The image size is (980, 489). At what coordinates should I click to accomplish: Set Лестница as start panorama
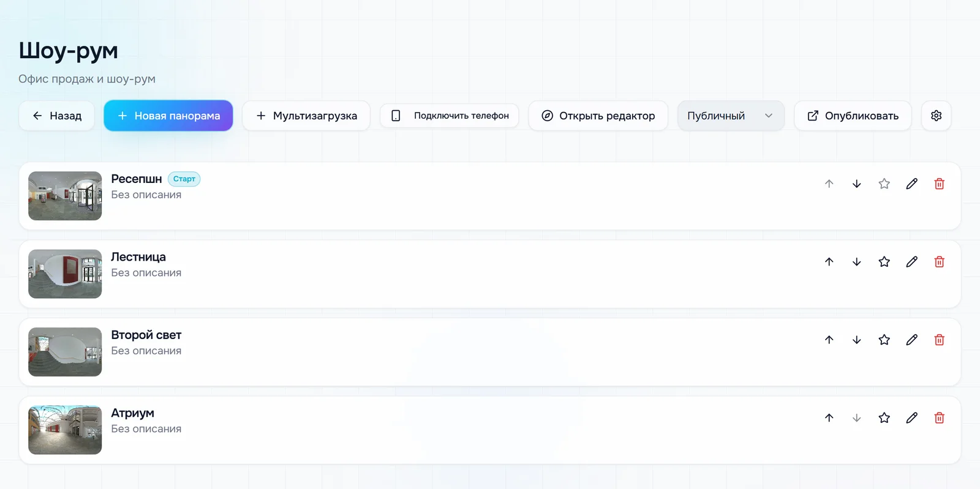[884, 262]
